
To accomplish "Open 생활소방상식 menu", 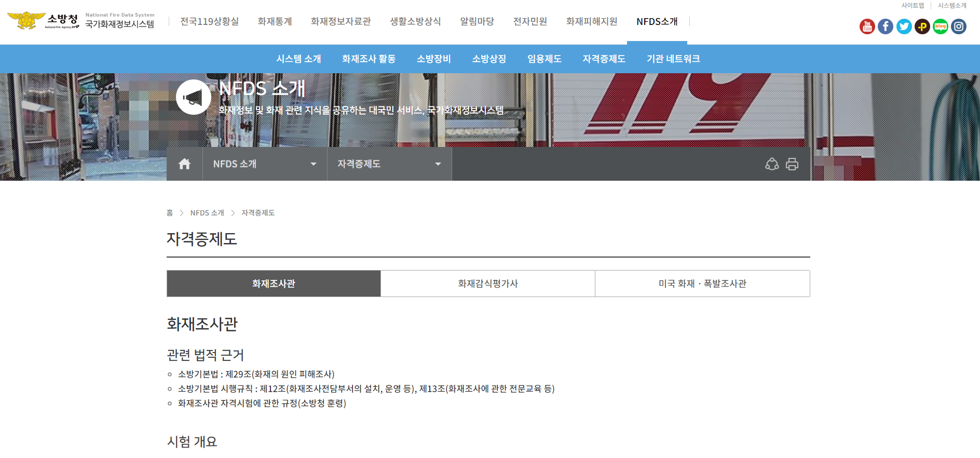I will click(415, 21).
